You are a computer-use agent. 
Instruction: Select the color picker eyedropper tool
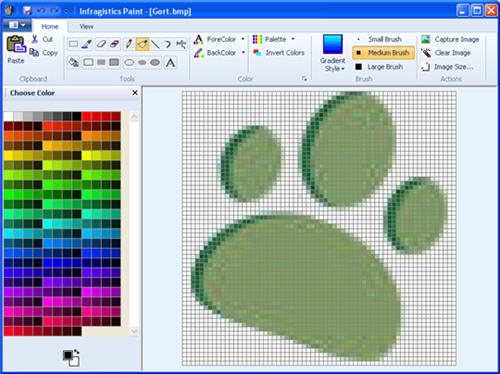87,44
